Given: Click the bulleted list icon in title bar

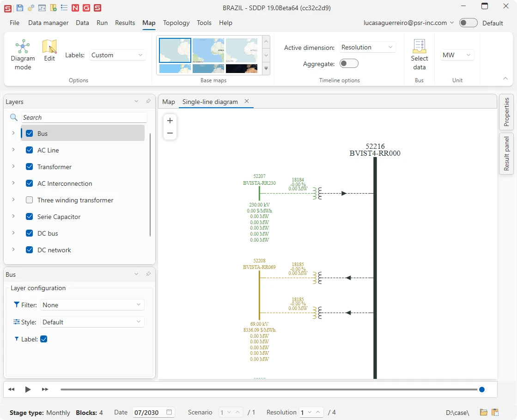Looking at the screenshot, I should (64, 8).
